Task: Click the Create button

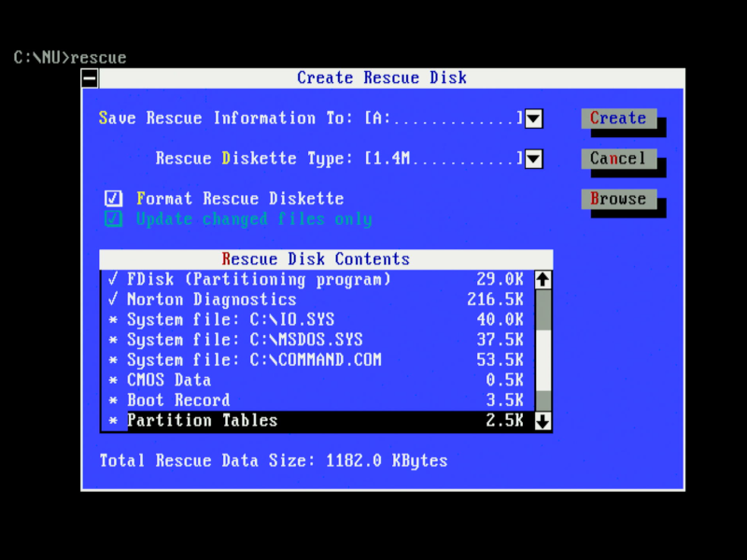Action: [x=619, y=119]
